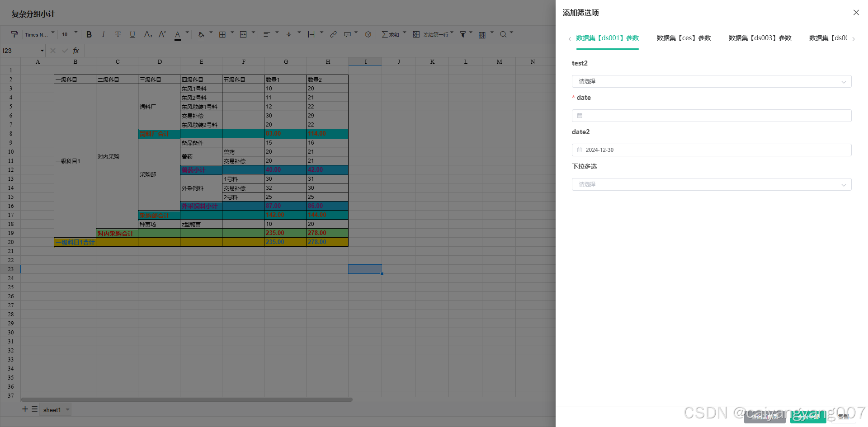
Task: Click the horizontal scrollbar of the sheet
Action: pyautogui.click(x=187, y=399)
